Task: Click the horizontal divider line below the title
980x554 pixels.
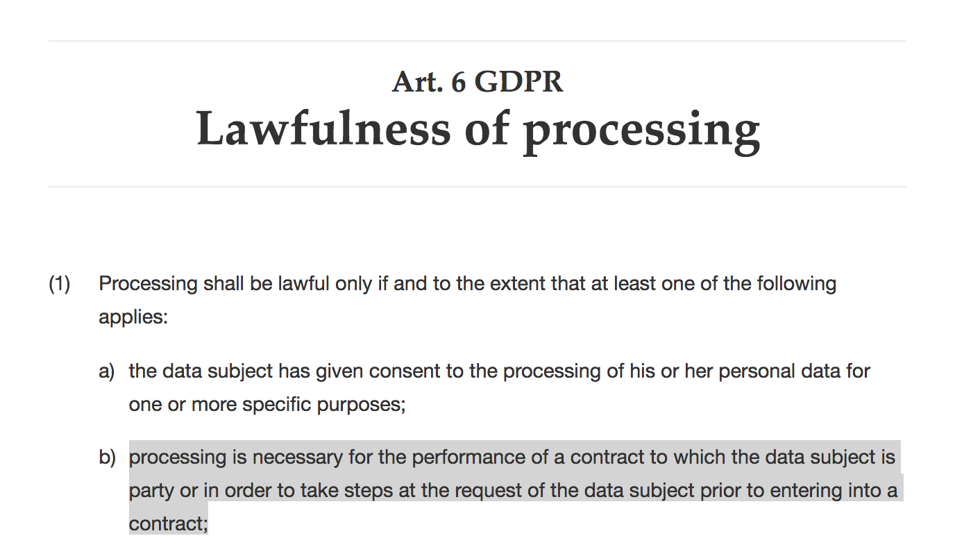Action: (x=478, y=187)
